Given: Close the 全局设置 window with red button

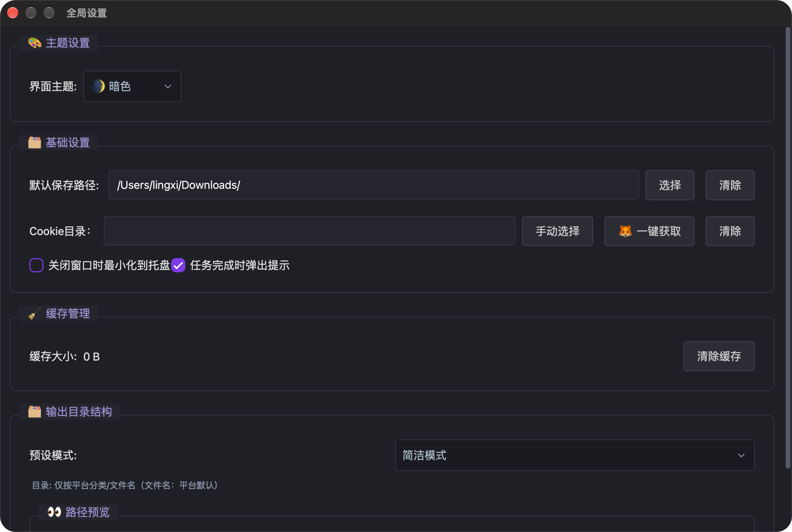Looking at the screenshot, I should [x=13, y=13].
